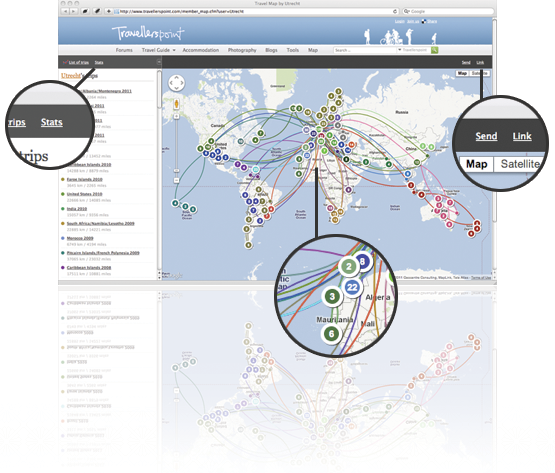Click the Send link above the map

[466, 62]
